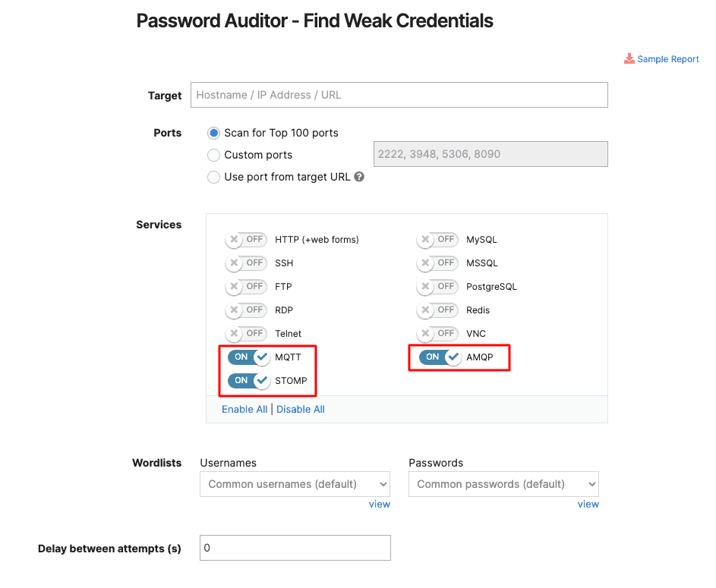Viewport: 716px width, 588px height.
Task: Enable the SSH service toggle
Action: pos(246,263)
